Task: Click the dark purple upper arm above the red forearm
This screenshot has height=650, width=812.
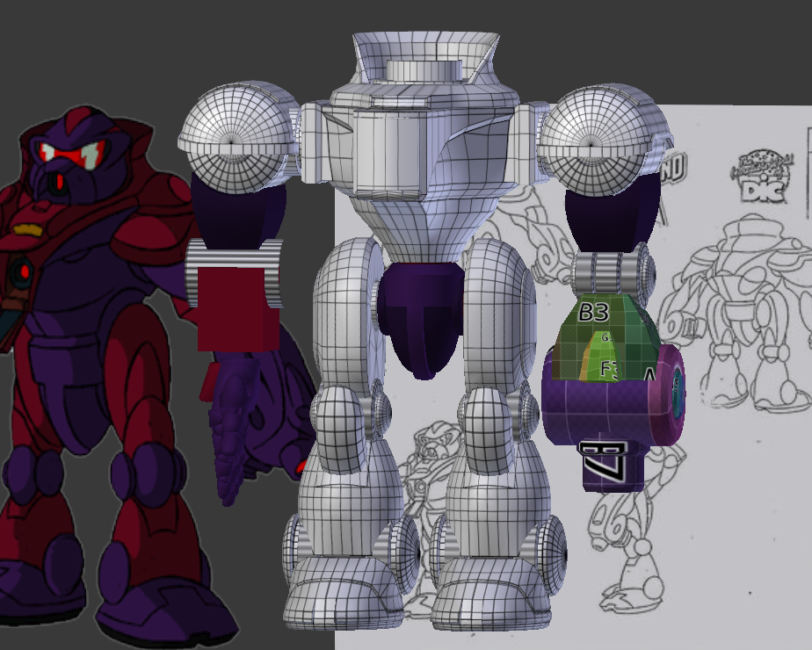Action: 238,213
